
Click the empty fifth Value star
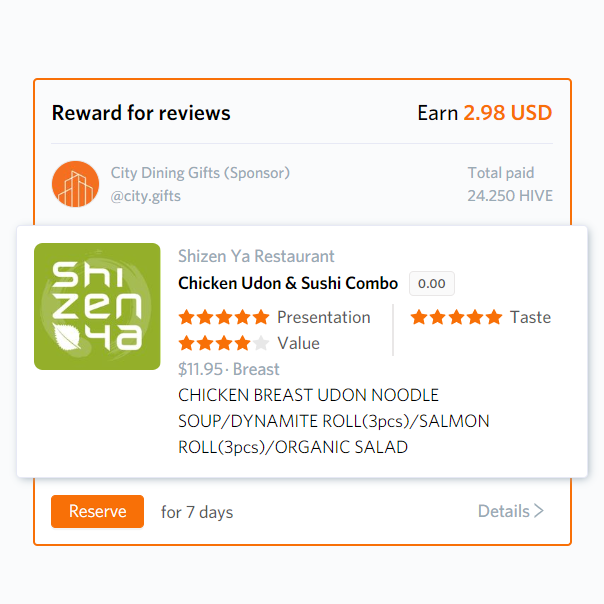pos(261,343)
